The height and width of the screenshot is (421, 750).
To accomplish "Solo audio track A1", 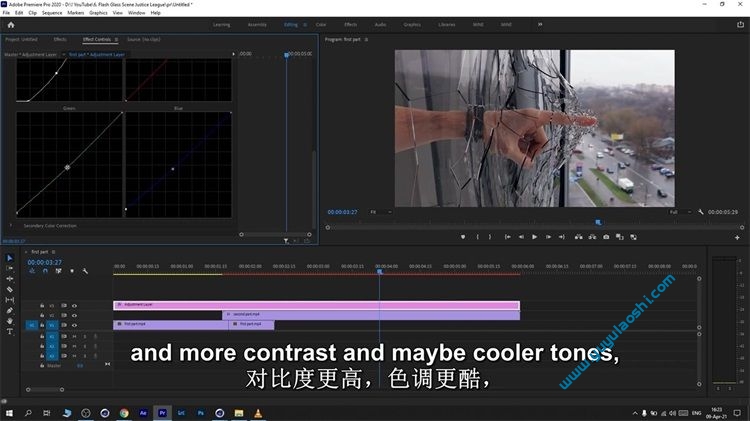I will 85,337.
